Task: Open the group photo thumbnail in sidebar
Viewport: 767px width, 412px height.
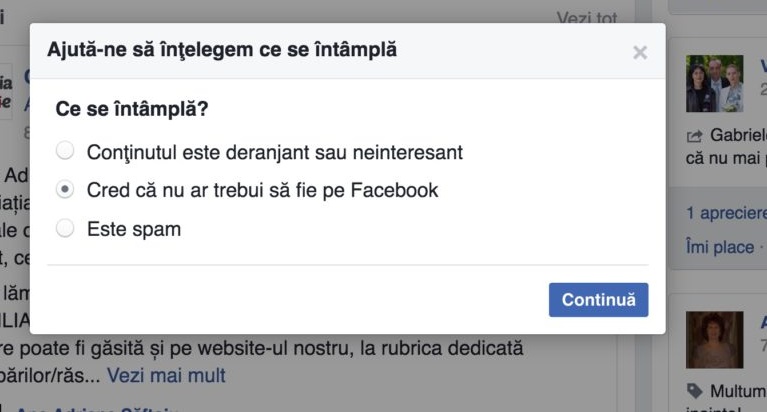Action: [x=714, y=84]
